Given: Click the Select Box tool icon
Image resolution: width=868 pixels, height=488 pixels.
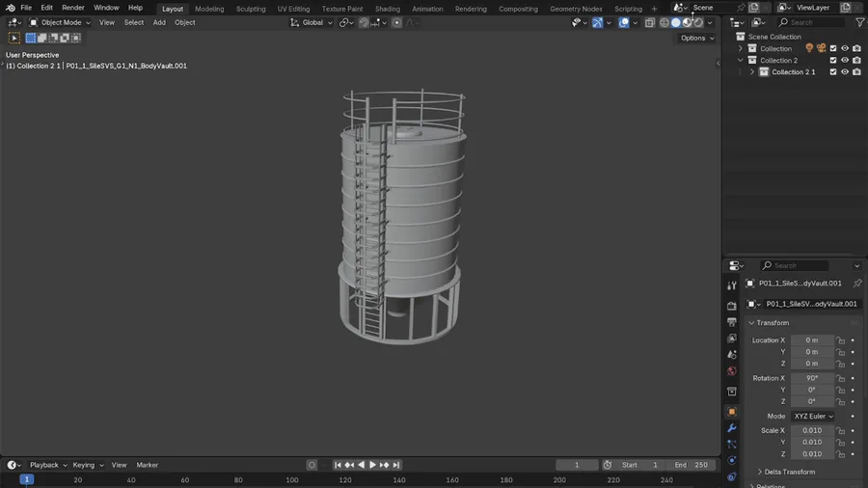Looking at the screenshot, I should pos(14,39).
